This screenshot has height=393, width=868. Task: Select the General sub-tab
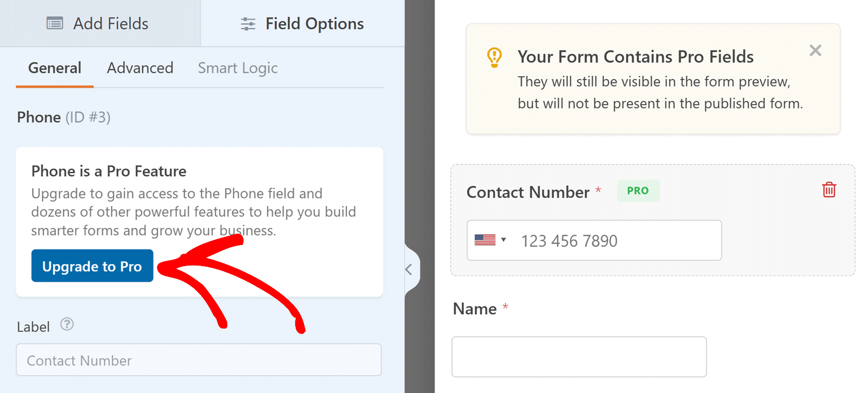(55, 68)
